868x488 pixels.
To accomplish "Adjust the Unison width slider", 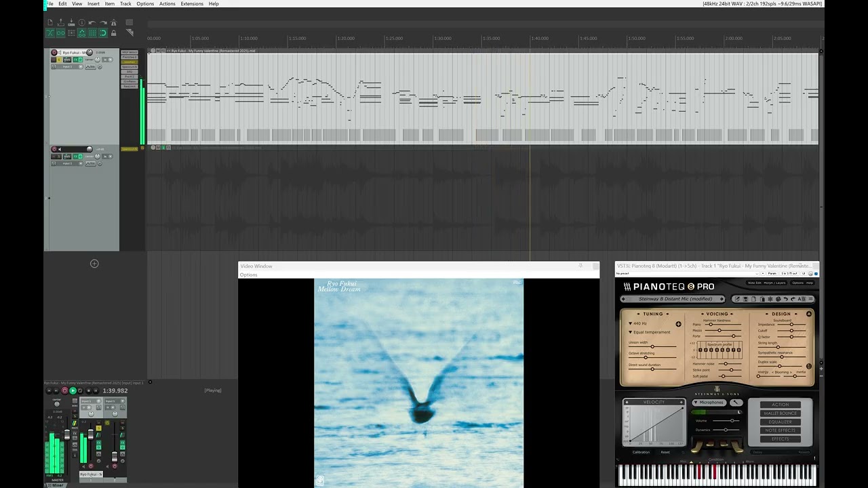I will point(652,346).
